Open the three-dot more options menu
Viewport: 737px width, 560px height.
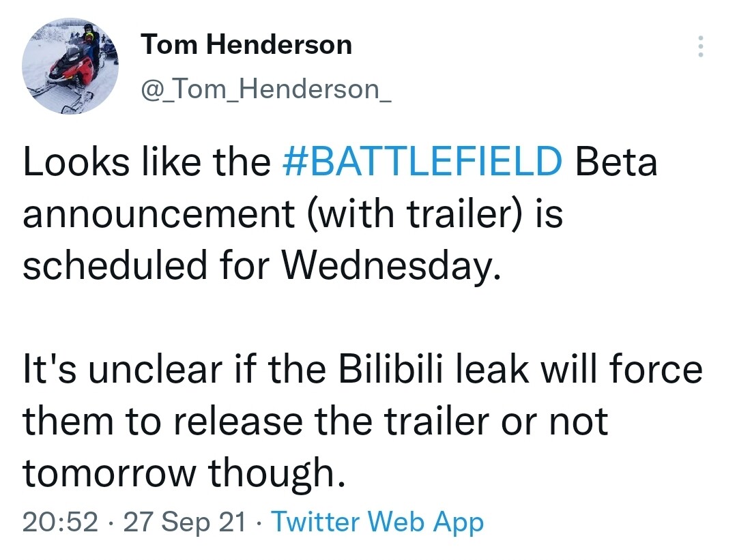(699, 46)
